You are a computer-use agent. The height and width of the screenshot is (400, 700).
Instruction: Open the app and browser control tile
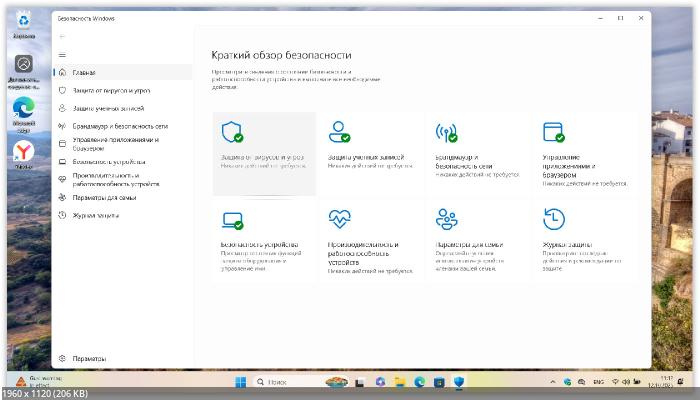(x=586, y=152)
